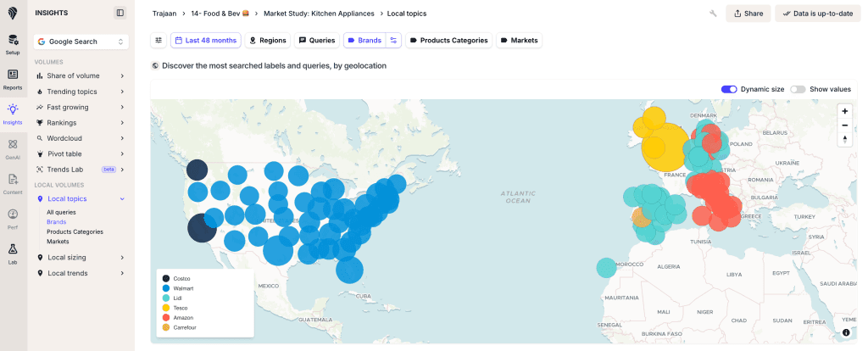
Task: Zoom out on the map
Action: [845, 125]
